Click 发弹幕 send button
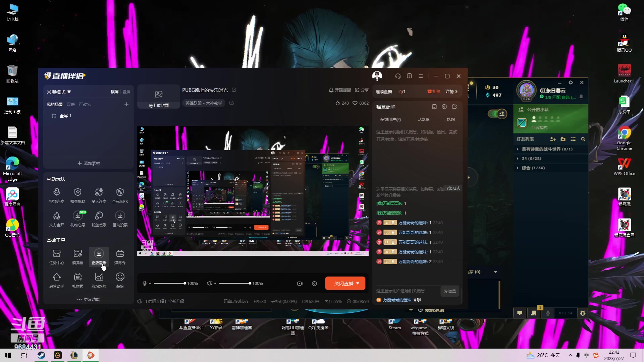 [x=449, y=292]
